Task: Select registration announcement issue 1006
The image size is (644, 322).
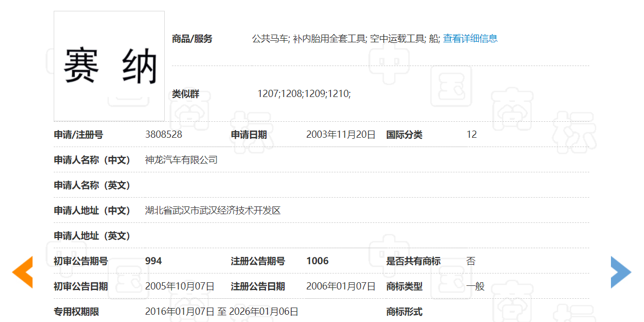Action: (317, 261)
